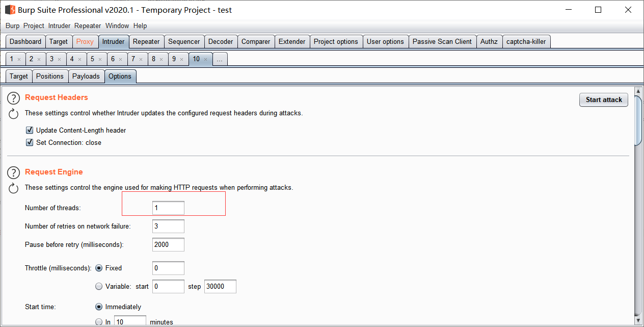
Task: Switch to Intruder Payloads sub-tab
Action: point(86,77)
